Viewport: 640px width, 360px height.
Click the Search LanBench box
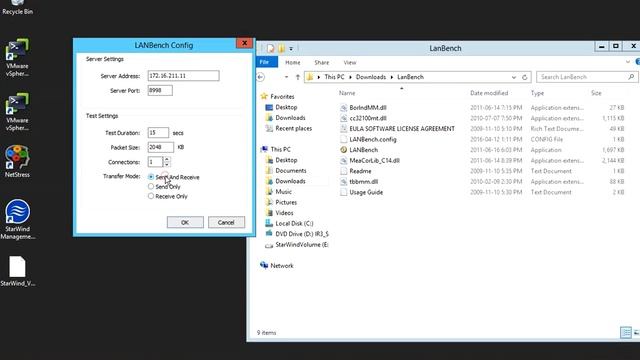(587, 77)
